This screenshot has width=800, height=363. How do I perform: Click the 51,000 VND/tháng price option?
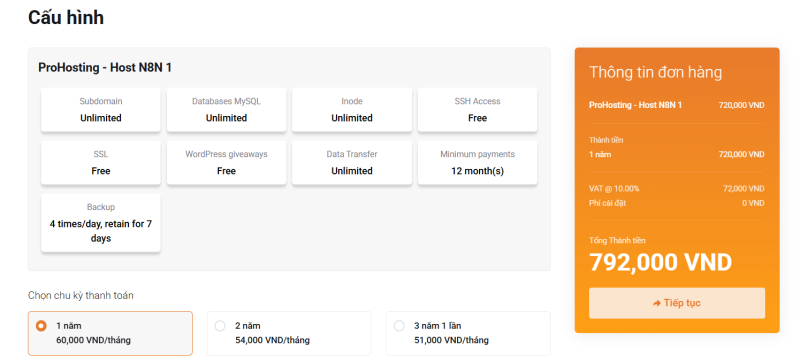(x=451, y=340)
